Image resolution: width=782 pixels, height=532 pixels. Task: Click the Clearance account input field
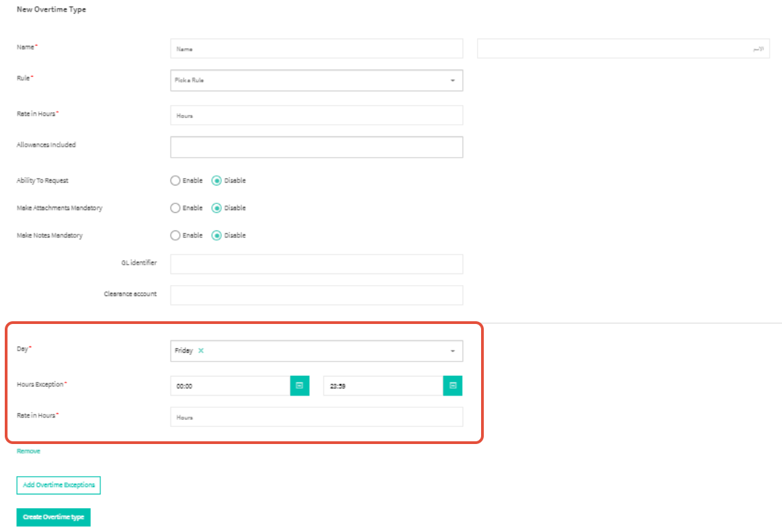[x=316, y=295]
